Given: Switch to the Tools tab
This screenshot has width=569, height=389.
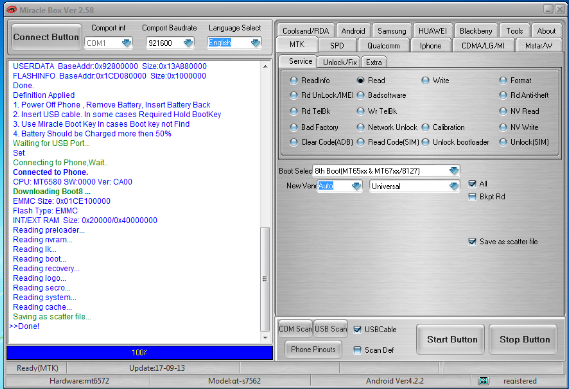Looking at the screenshot, I should point(515,31).
